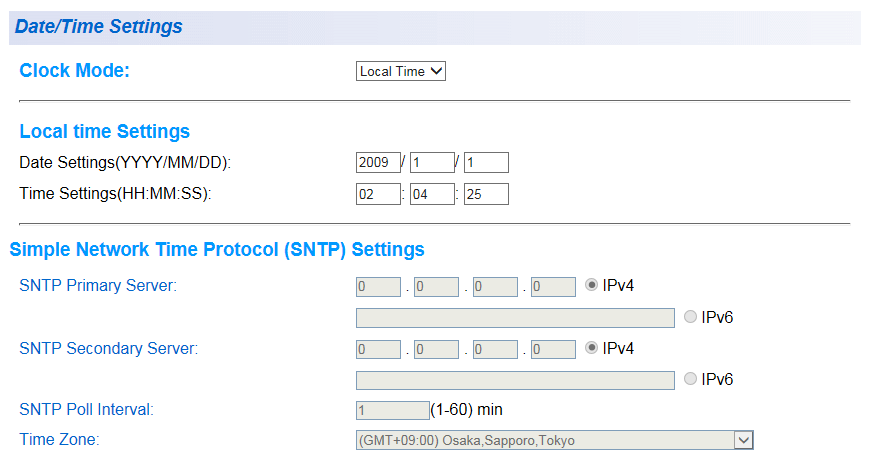Click the SNTP Secondary Server IPv6 address field

(515, 381)
